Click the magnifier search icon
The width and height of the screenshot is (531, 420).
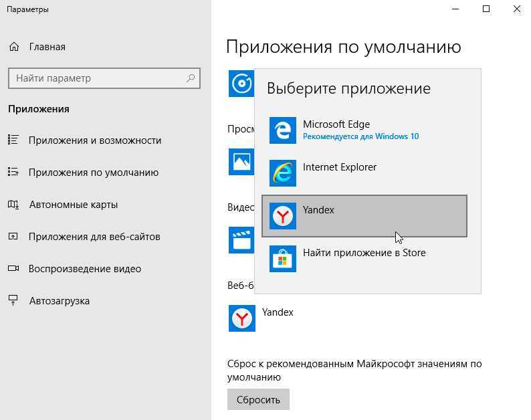[191, 78]
